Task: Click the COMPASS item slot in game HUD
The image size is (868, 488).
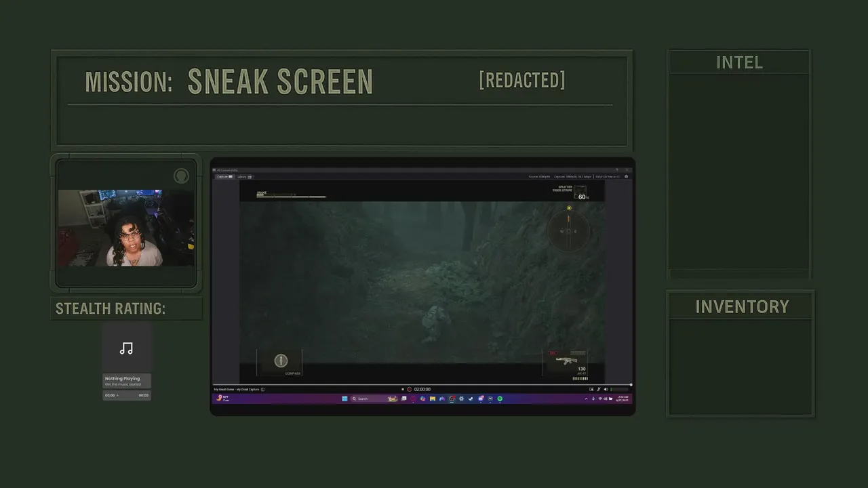Action: coord(281,363)
